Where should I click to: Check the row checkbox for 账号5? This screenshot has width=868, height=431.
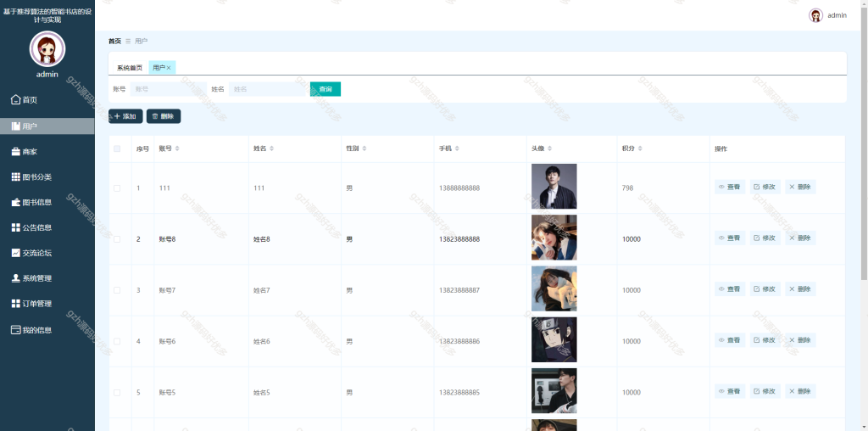point(117,392)
